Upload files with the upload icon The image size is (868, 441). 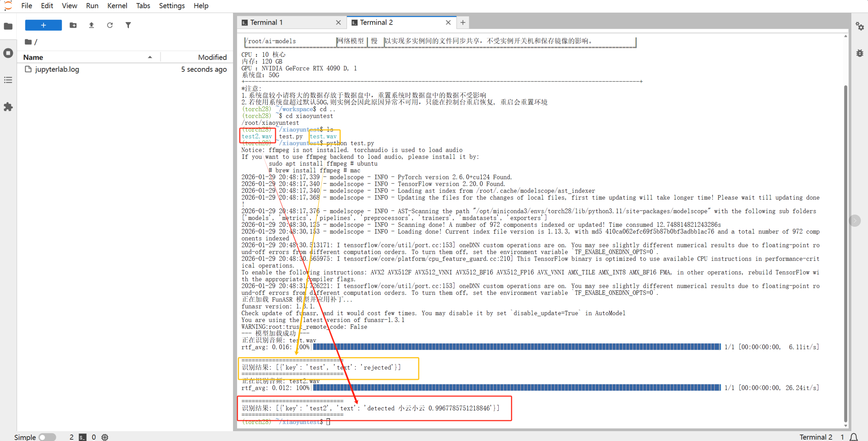[x=91, y=25]
